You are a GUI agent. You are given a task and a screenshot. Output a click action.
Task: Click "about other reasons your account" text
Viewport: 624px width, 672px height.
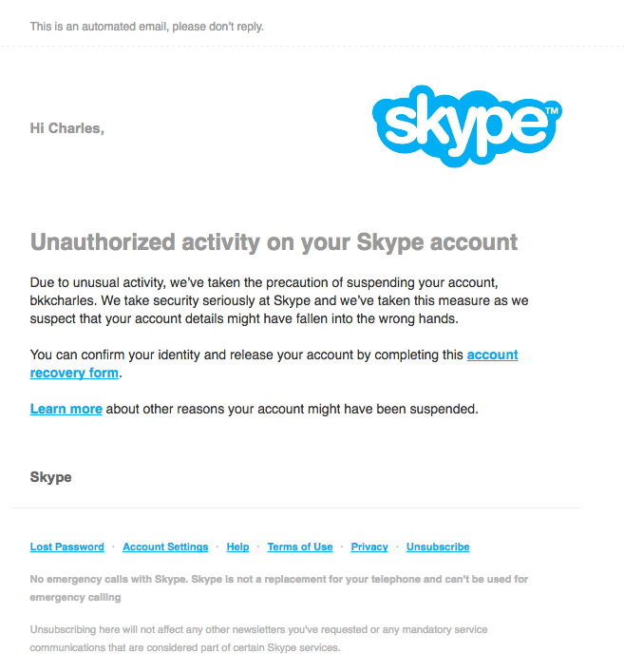coord(292,410)
